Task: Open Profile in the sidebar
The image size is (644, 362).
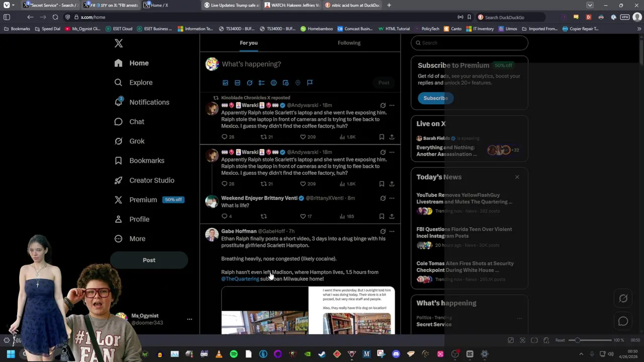Action: pos(132,219)
